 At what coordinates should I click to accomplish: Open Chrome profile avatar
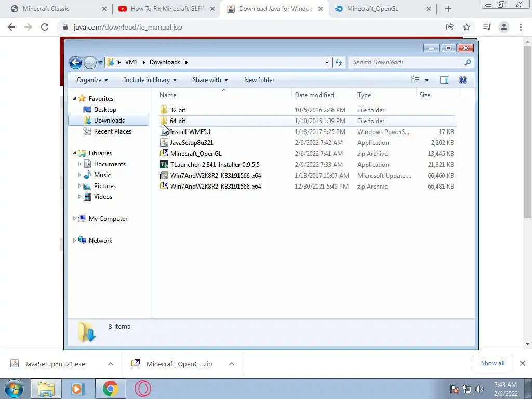coord(504,27)
